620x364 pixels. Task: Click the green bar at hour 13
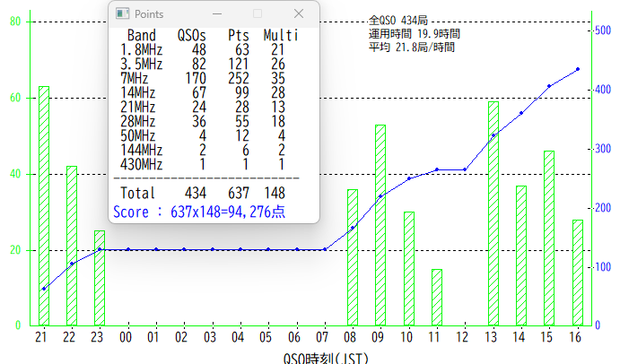pyautogui.click(x=493, y=213)
